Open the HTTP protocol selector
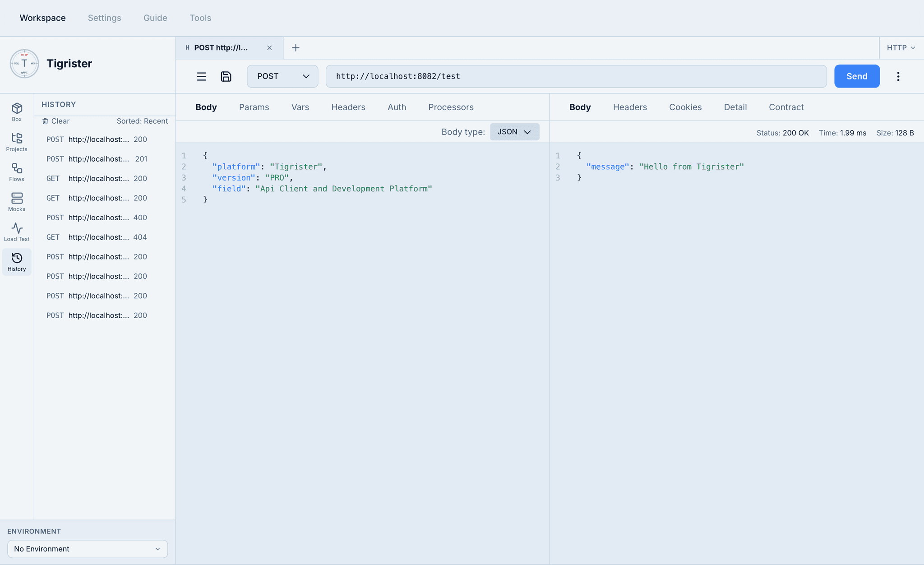Image resolution: width=924 pixels, height=565 pixels. [901, 47]
